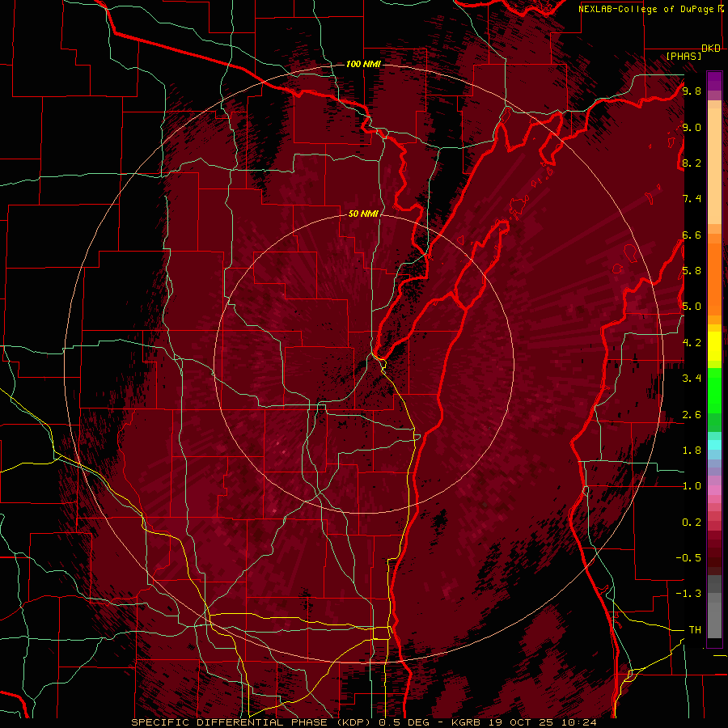Select the 5.8 scale value

tap(692, 271)
